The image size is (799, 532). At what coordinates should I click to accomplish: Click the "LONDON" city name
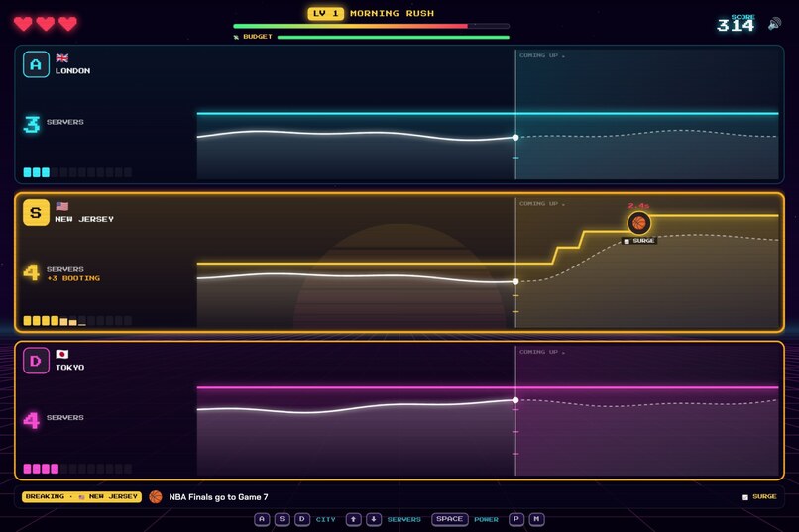tap(73, 71)
